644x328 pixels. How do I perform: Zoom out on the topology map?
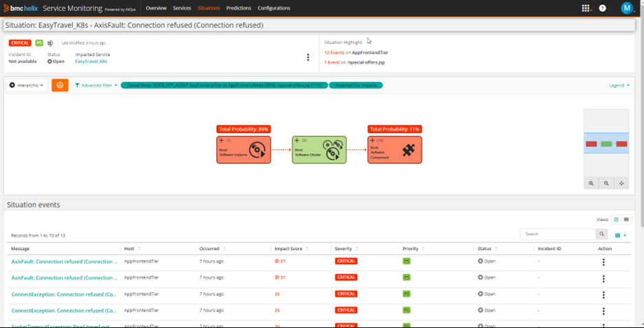point(606,183)
